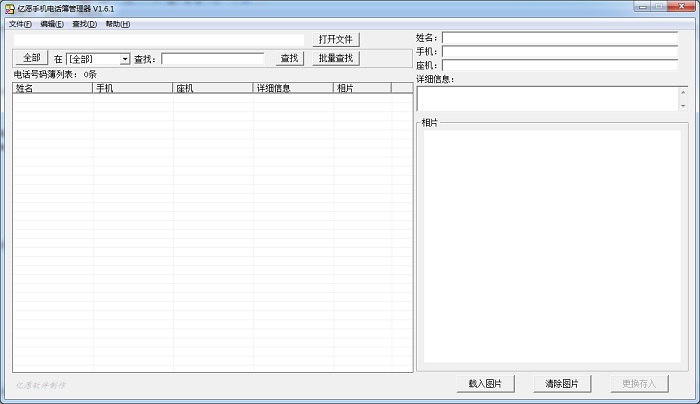The image size is (700, 404).
Task: Click the 详细信息 column header
Action: point(293,88)
